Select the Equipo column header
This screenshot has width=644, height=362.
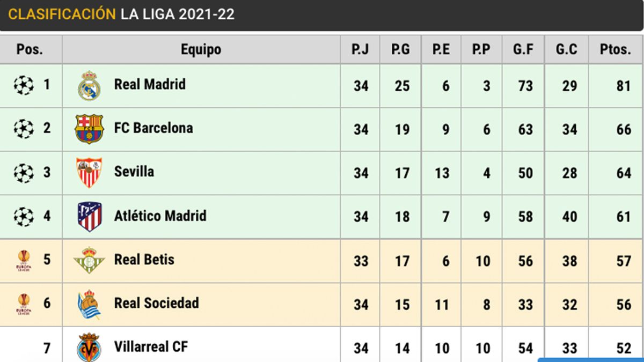[201, 50]
